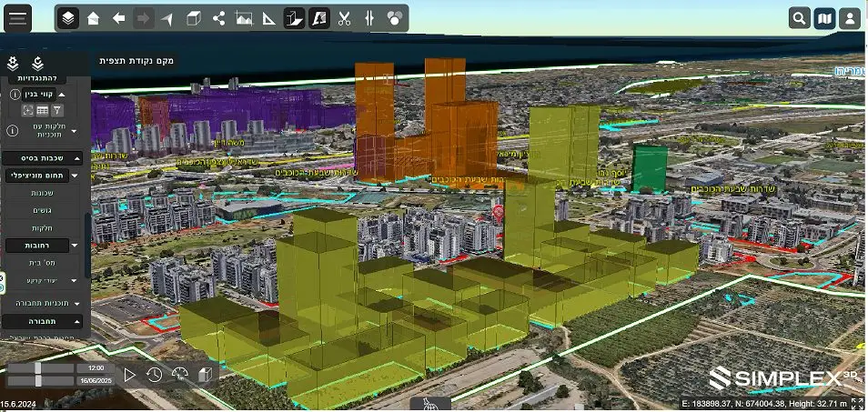Viewport: 868px width, 412px height.
Task: Select the שכונות layer item
Action: tap(42, 193)
